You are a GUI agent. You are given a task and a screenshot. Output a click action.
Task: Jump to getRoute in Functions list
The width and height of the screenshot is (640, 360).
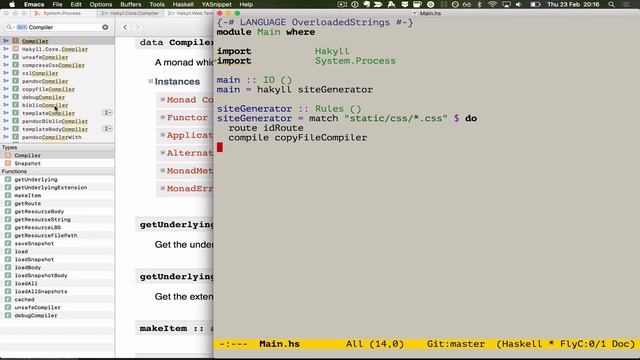pos(57,203)
